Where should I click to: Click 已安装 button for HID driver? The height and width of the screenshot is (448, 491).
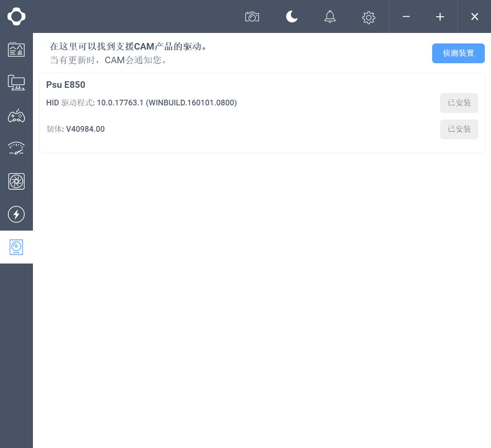click(459, 103)
